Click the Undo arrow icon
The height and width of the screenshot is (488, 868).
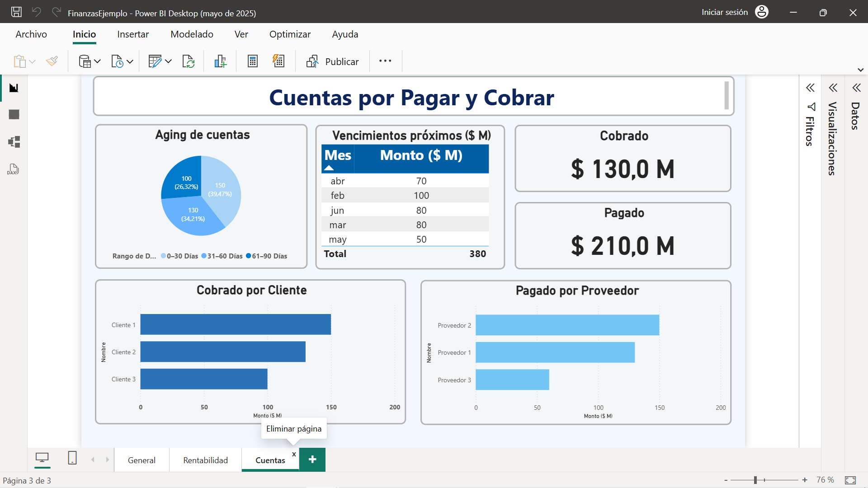tap(37, 12)
